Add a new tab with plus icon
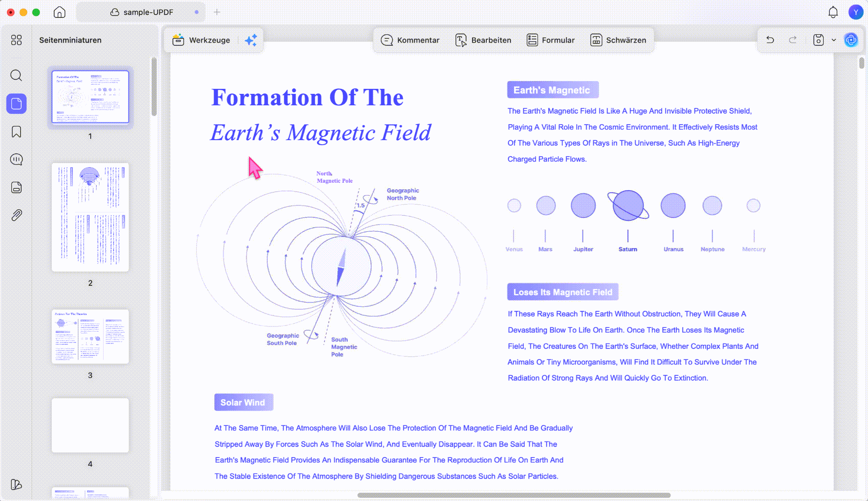Viewport: 868px width, 501px height. (217, 12)
